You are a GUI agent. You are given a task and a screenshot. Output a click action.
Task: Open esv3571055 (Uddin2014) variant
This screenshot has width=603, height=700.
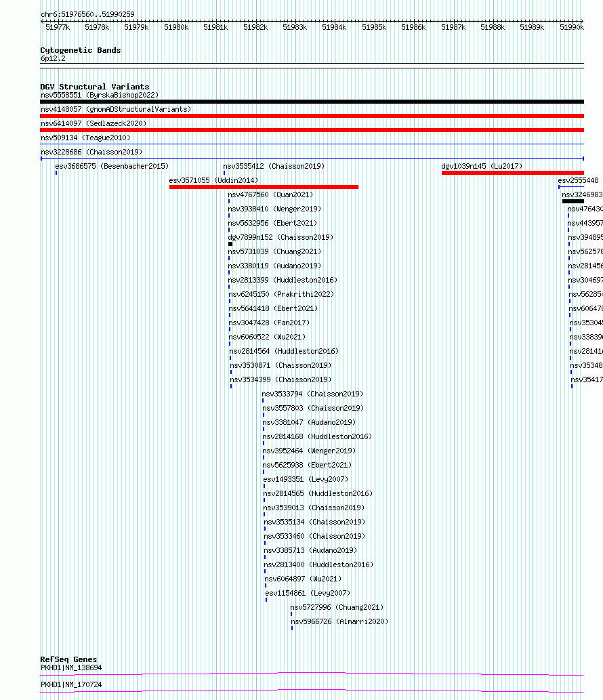(214, 181)
